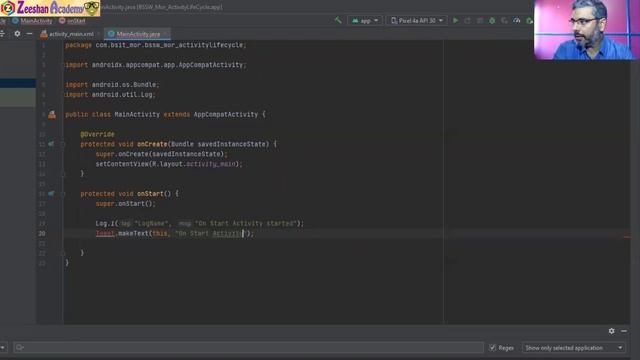Click the override gutter icon beside onStart

click(51, 193)
